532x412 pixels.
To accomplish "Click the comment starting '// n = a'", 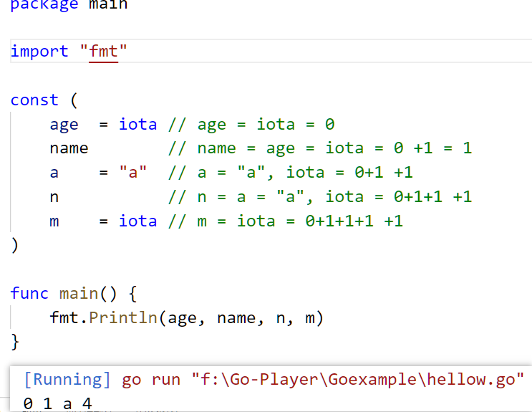I will tap(320, 196).
